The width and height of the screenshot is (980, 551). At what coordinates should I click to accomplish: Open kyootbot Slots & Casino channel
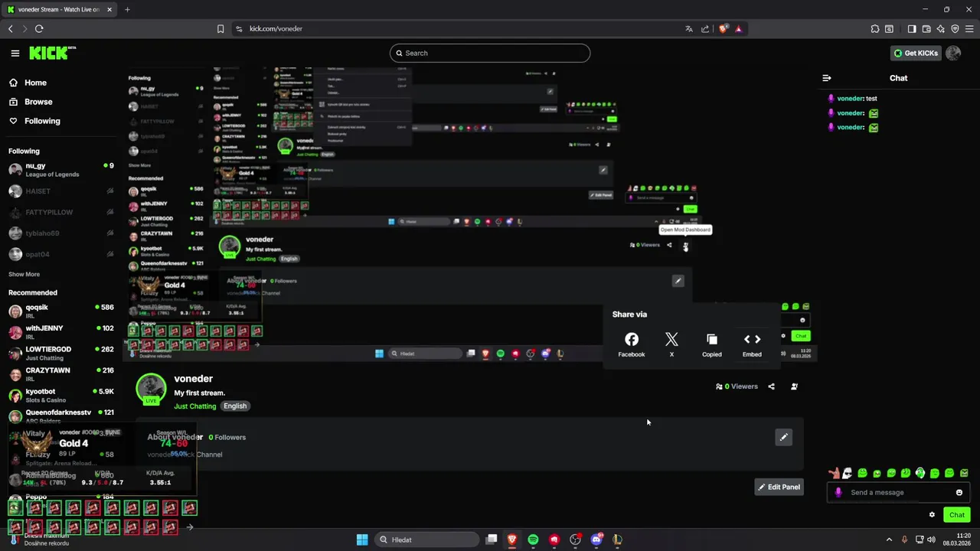(61, 395)
